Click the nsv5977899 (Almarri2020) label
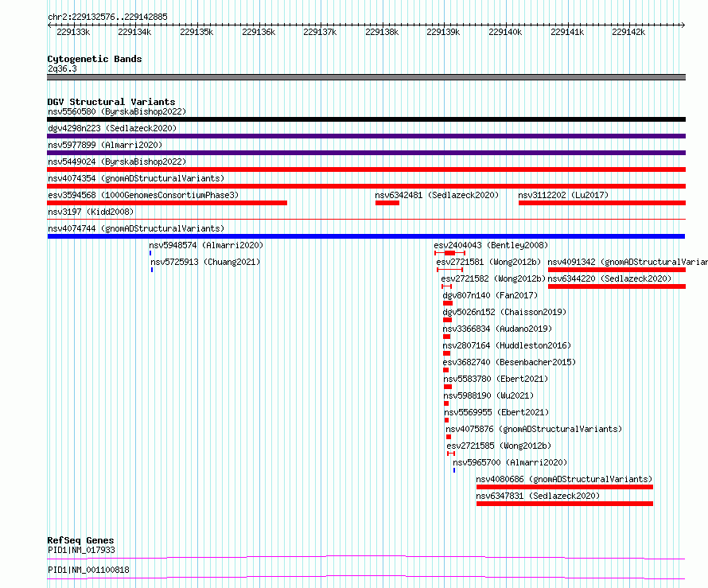708x588 pixels. click(x=105, y=145)
